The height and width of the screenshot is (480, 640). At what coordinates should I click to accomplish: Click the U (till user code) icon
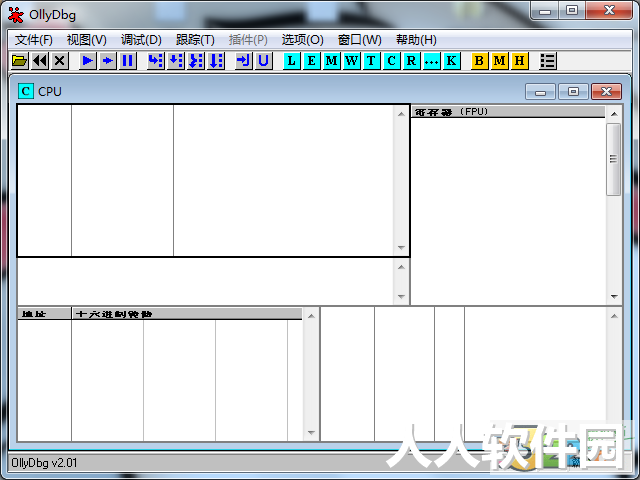[x=264, y=61]
